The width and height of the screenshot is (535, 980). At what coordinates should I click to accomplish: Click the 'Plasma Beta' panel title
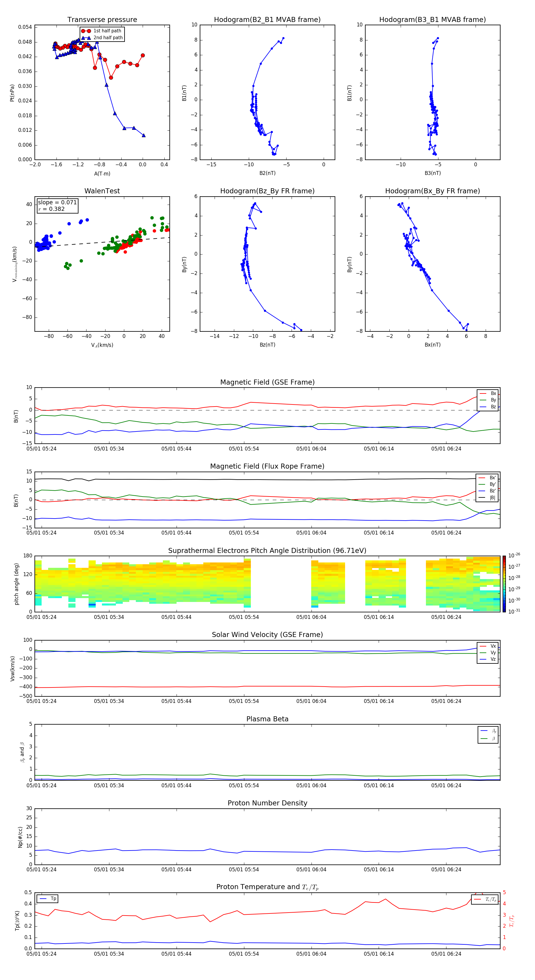point(267,719)
